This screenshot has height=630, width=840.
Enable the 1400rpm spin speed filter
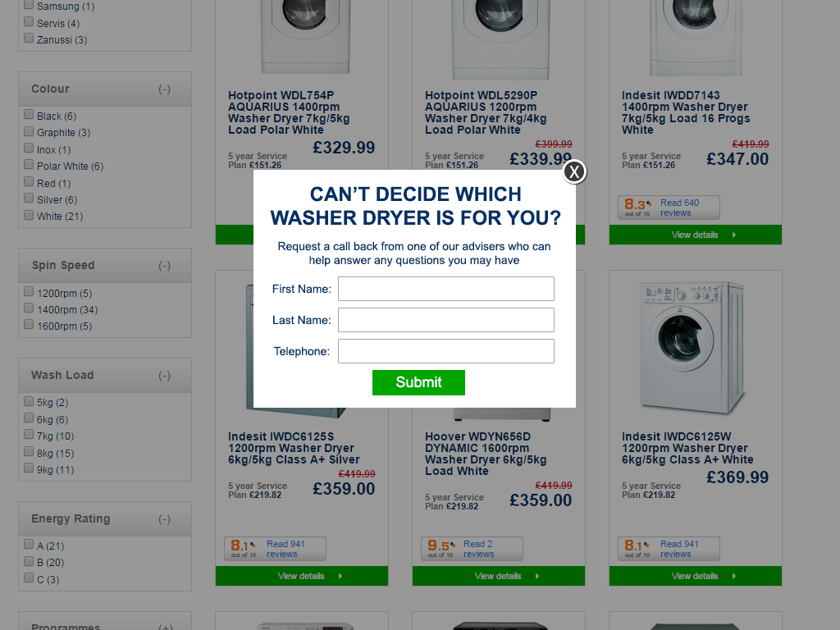point(29,308)
